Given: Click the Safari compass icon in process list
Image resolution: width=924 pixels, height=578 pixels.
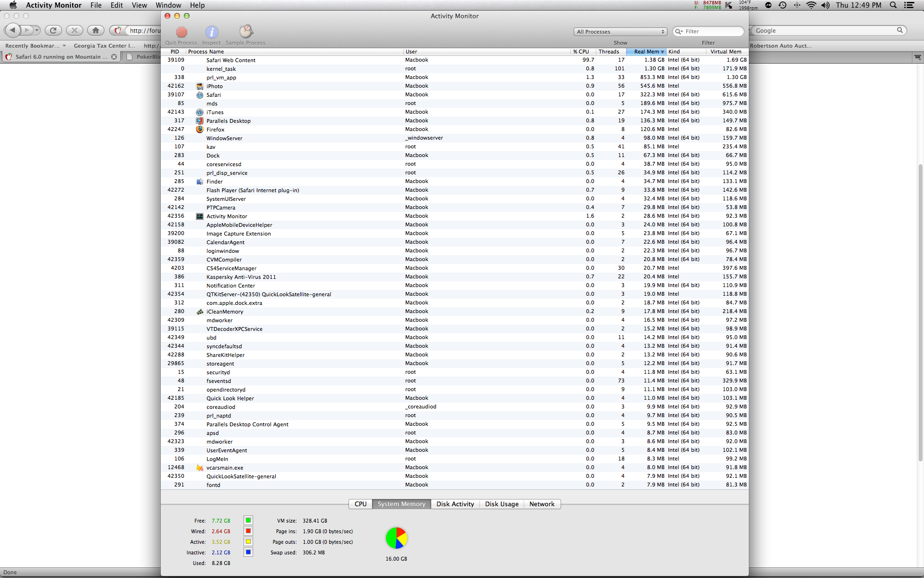Looking at the screenshot, I should (200, 95).
